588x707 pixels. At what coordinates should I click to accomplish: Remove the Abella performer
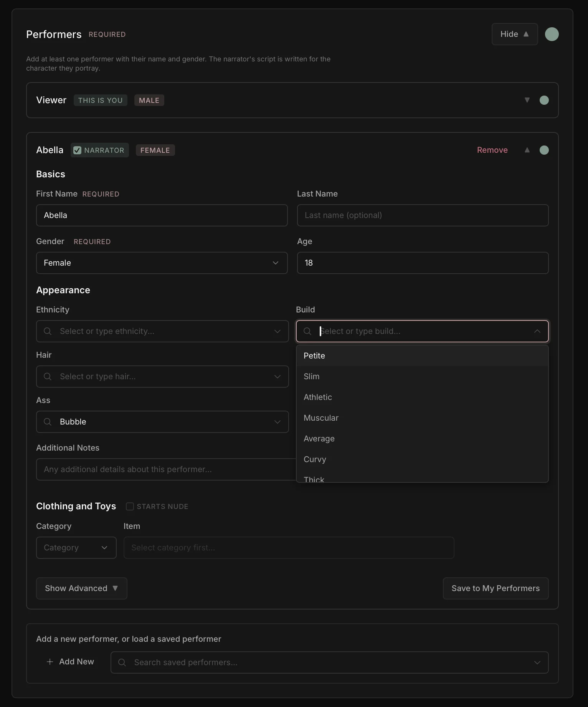point(492,150)
